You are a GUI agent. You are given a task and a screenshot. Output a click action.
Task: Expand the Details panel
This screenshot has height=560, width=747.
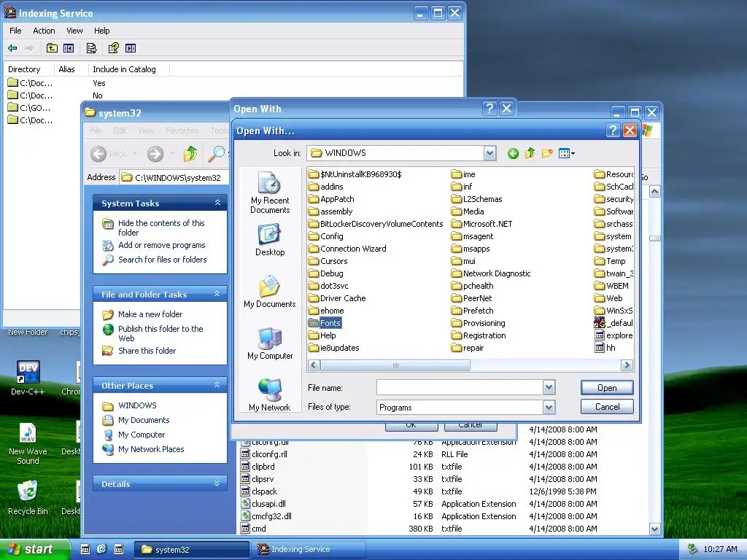pyautogui.click(x=217, y=483)
